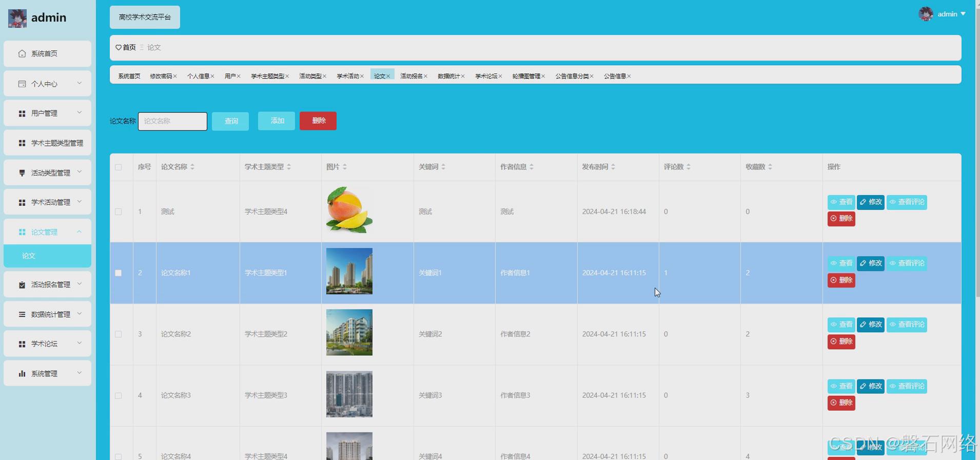This screenshot has height=460, width=980.
Task: Click the grid icon beside 学术论坛
Action: pyautogui.click(x=22, y=344)
